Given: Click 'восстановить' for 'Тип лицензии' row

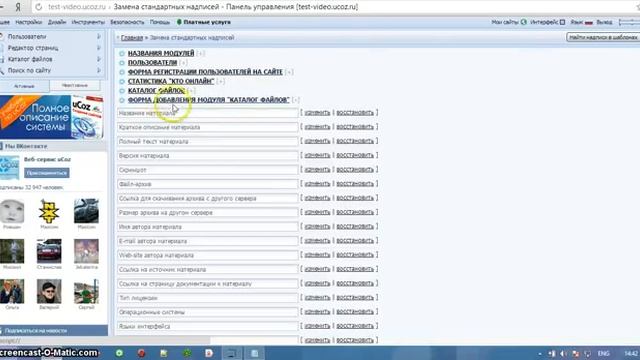Looking at the screenshot, I should [355, 298].
